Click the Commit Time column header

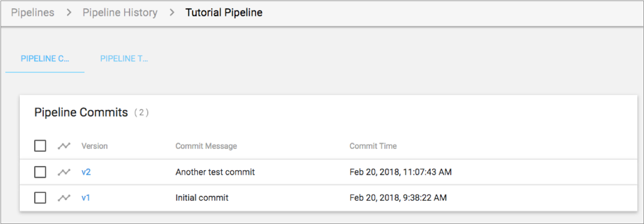tap(373, 146)
